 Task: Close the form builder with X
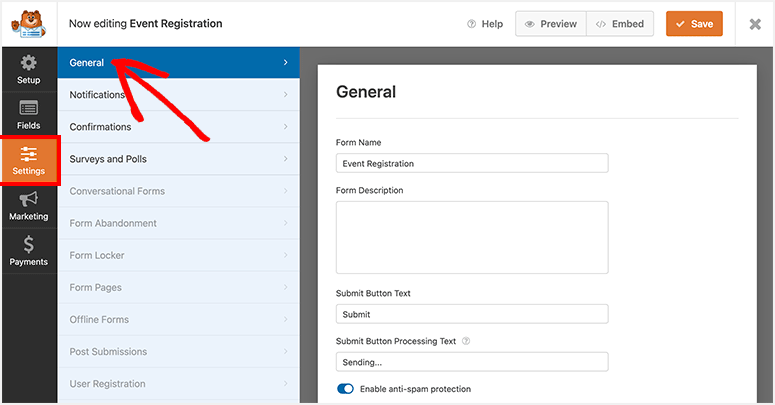point(755,24)
